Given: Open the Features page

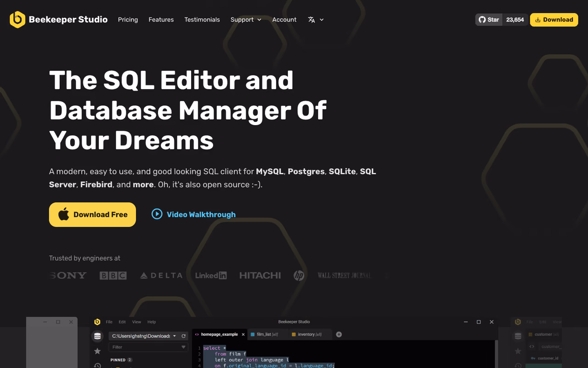Looking at the screenshot, I should point(161,20).
